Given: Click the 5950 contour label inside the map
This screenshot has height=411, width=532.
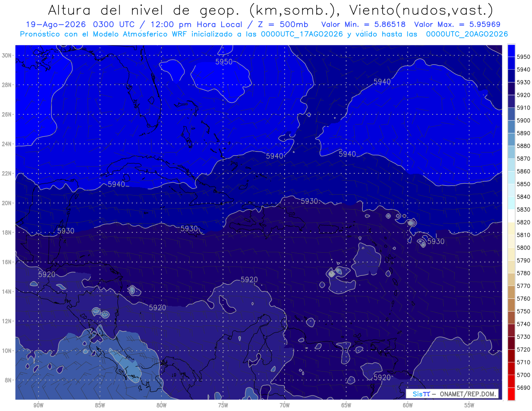Looking at the screenshot, I should tap(224, 62).
